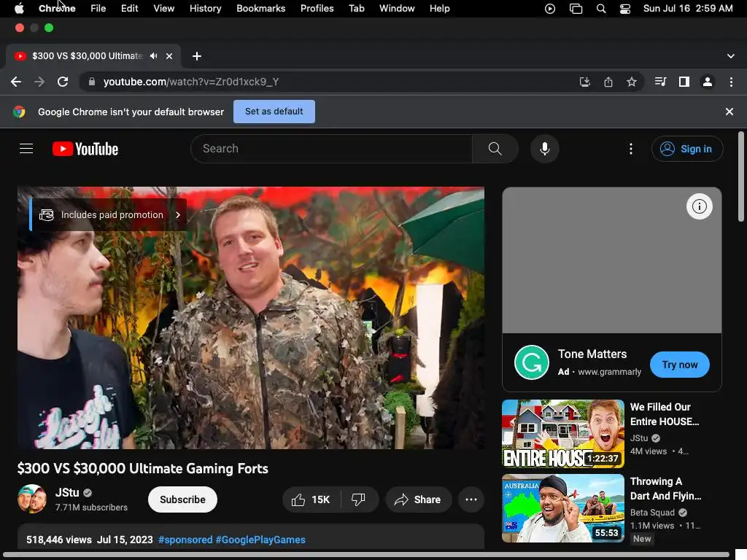This screenshot has height=560, width=747.
Task: Open a new tab with plus button
Action: tap(197, 56)
